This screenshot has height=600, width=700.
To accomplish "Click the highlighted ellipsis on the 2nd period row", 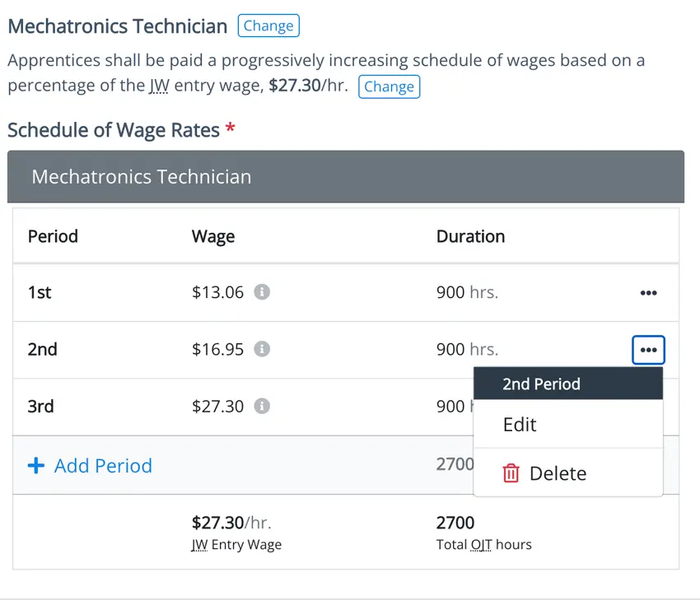I will click(648, 349).
